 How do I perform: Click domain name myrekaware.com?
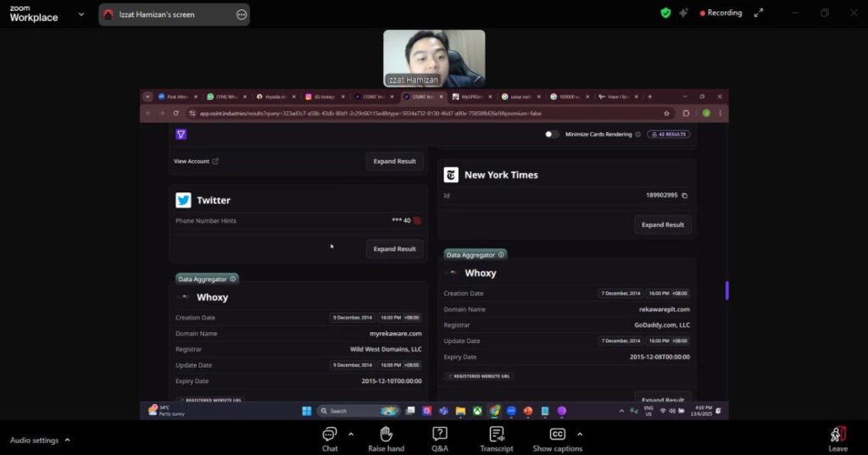coord(396,333)
